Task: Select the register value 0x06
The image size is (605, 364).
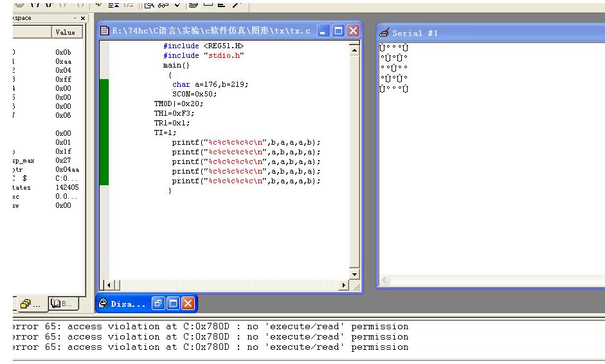Action: point(63,115)
